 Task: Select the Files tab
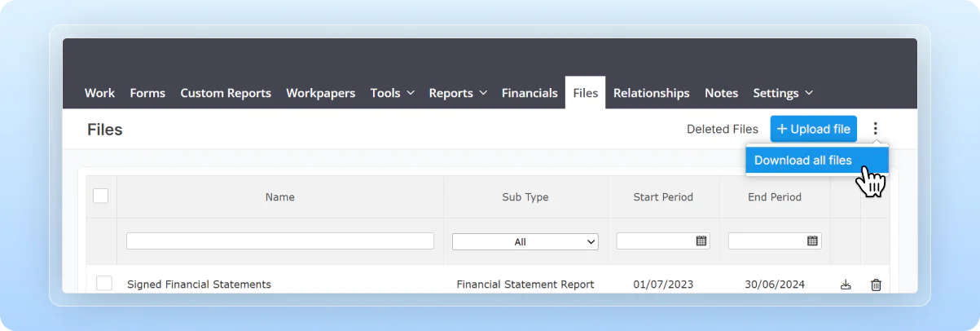click(x=586, y=93)
